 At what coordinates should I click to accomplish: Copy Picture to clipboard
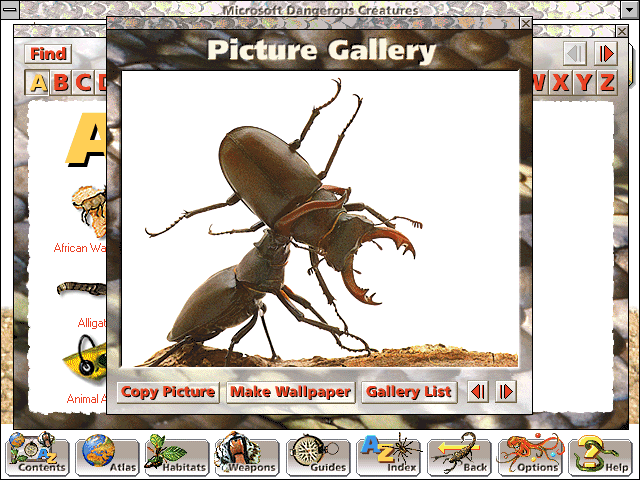[168, 392]
